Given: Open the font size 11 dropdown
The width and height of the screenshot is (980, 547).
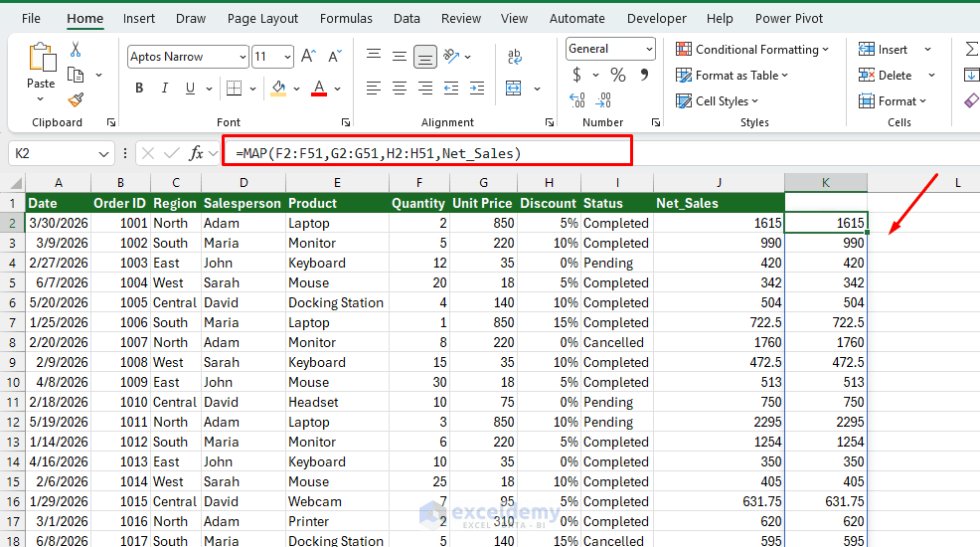Looking at the screenshot, I should click(287, 57).
